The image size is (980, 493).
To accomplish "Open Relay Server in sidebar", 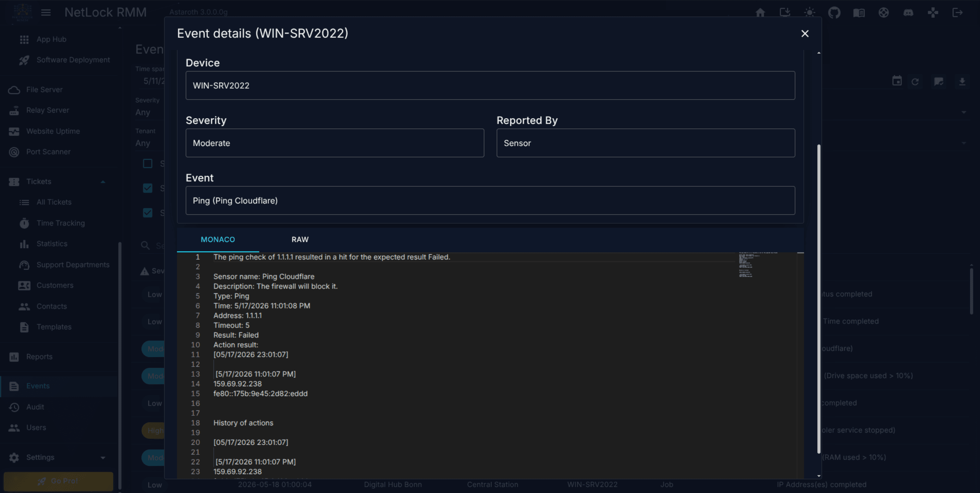I will (48, 110).
